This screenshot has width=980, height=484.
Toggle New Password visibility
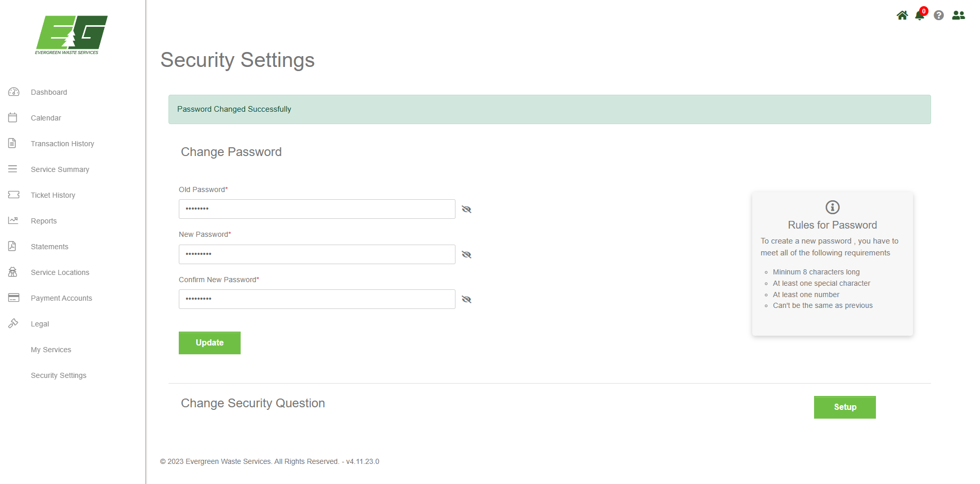coord(466,255)
